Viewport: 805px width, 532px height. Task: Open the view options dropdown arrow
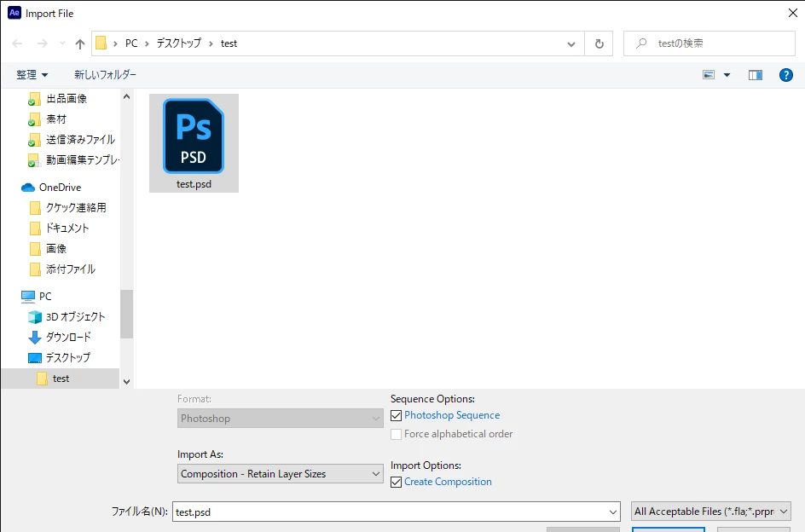pos(727,75)
